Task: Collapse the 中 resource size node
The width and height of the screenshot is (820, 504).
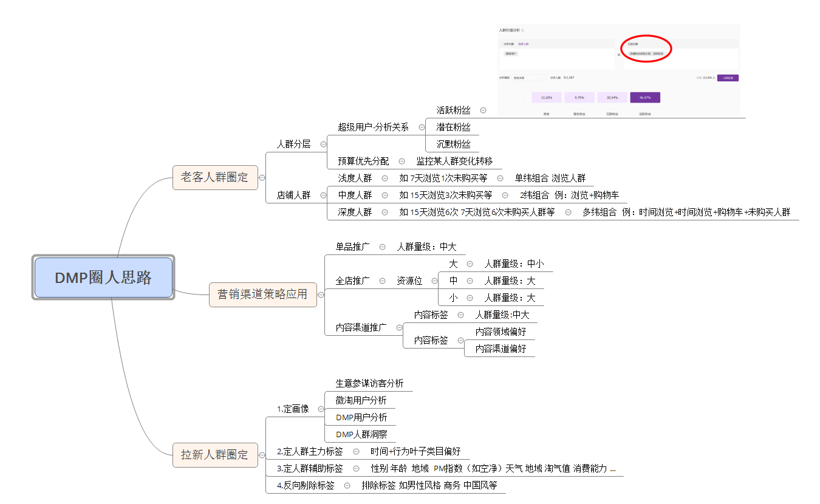Action: [x=470, y=281]
